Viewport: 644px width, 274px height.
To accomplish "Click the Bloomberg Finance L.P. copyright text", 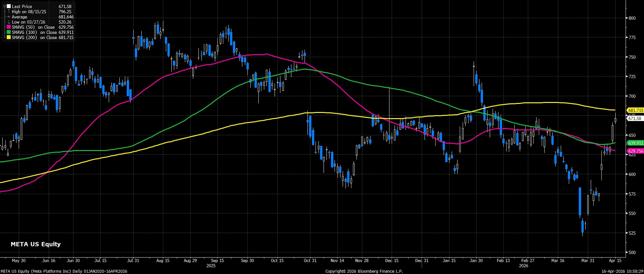I will coord(364,271).
